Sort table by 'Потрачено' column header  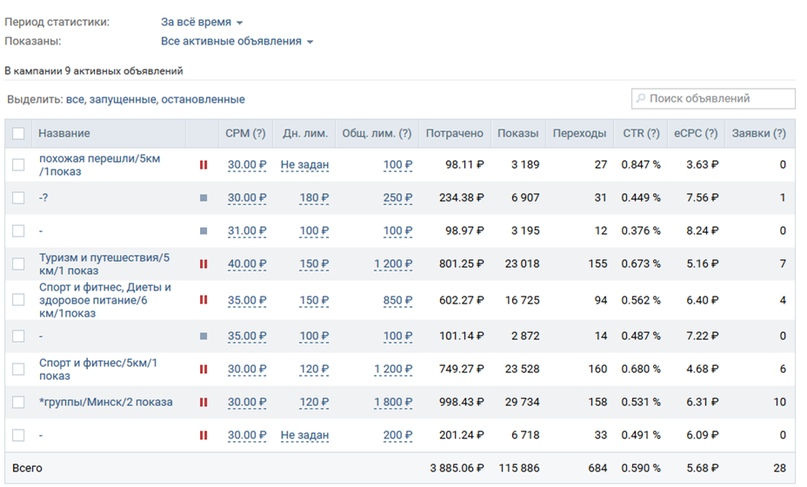pos(454,134)
